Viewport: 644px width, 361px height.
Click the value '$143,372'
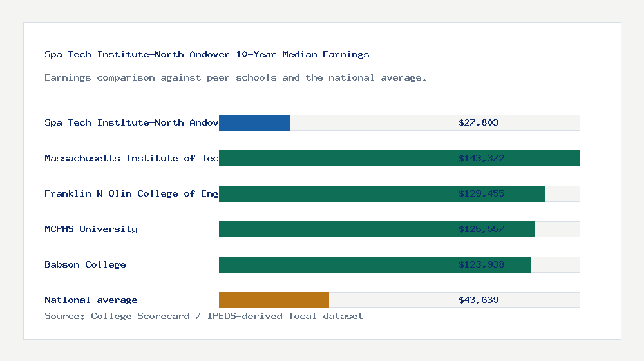[x=481, y=159]
